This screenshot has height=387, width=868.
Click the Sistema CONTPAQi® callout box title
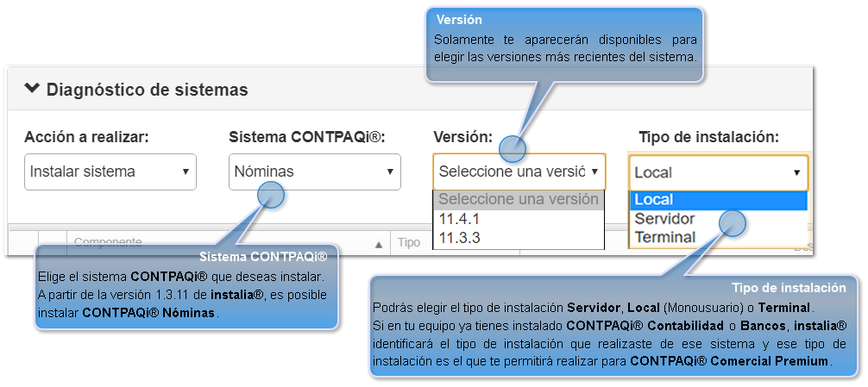click(x=263, y=258)
